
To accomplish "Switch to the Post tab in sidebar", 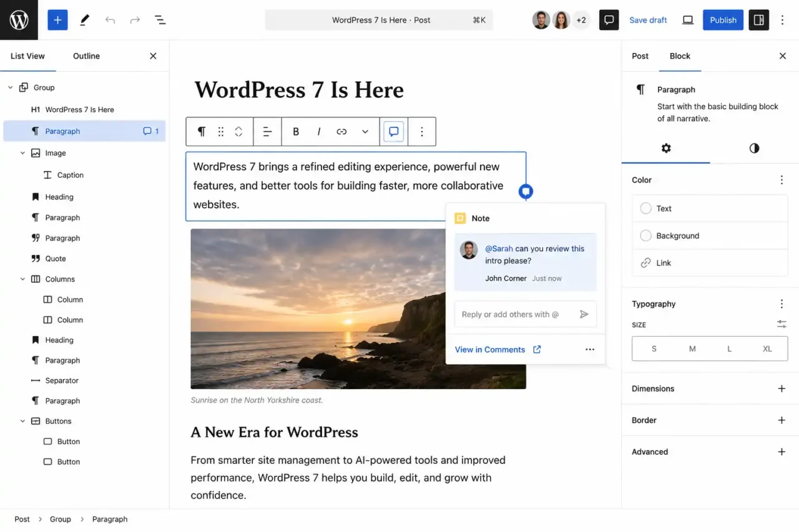I will pos(640,56).
